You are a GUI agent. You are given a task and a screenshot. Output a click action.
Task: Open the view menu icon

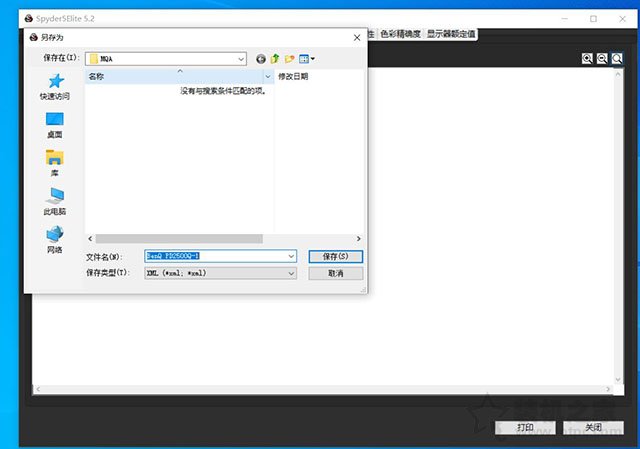[x=307, y=59]
